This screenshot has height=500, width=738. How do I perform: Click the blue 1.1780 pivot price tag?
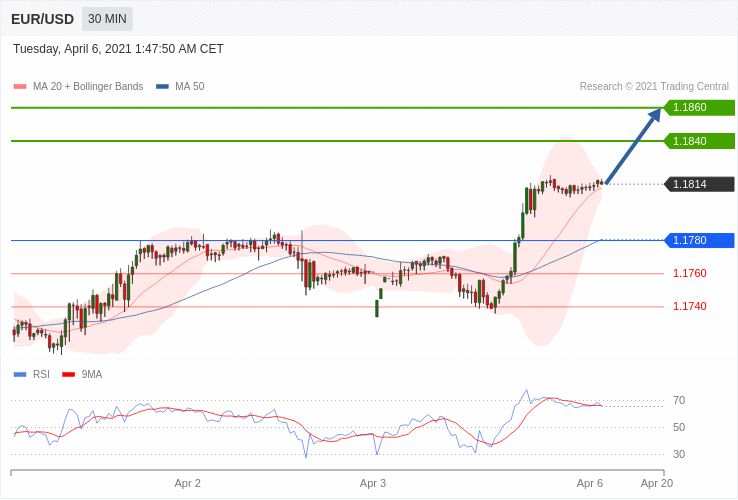[x=699, y=240]
